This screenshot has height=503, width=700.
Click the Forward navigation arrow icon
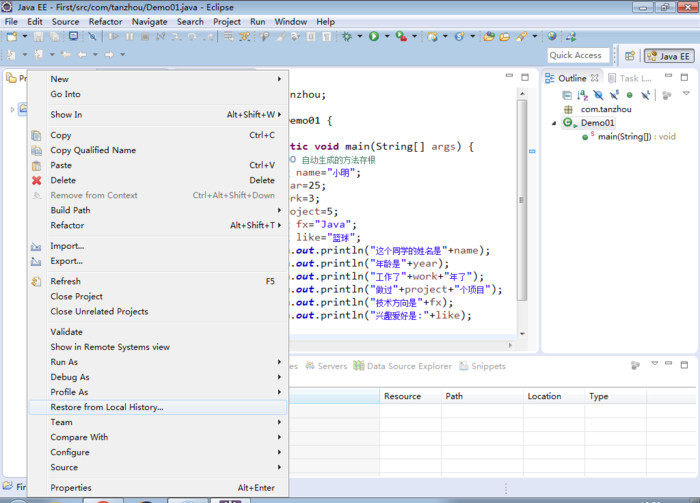(109, 55)
